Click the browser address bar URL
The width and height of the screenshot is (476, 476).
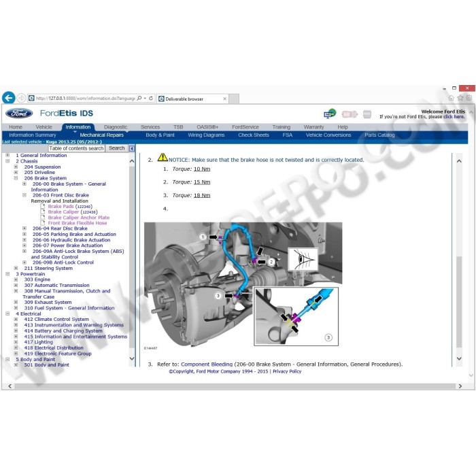point(85,99)
